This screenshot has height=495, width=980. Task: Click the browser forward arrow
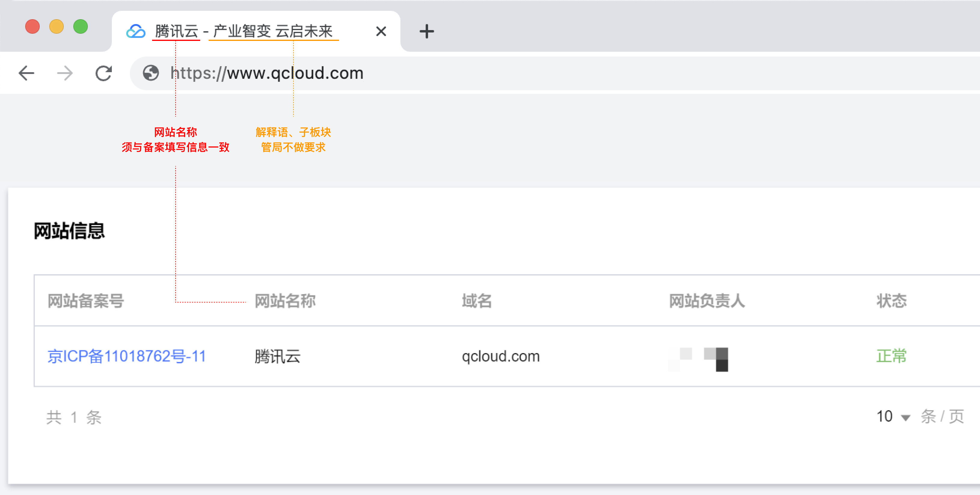65,73
